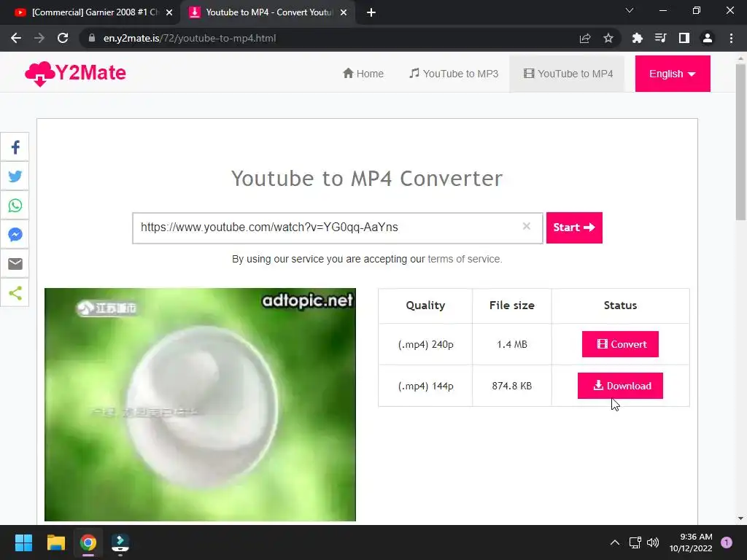This screenshot has width=747, height=560.
Task: Clear the URL field with the X icon
Action: point(527,226)
